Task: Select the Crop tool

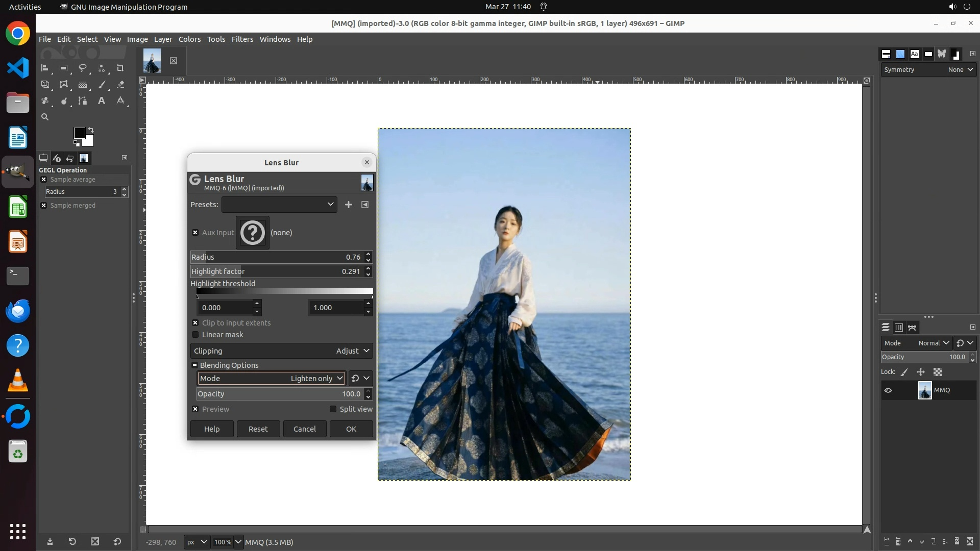Action: coord(120,68)
